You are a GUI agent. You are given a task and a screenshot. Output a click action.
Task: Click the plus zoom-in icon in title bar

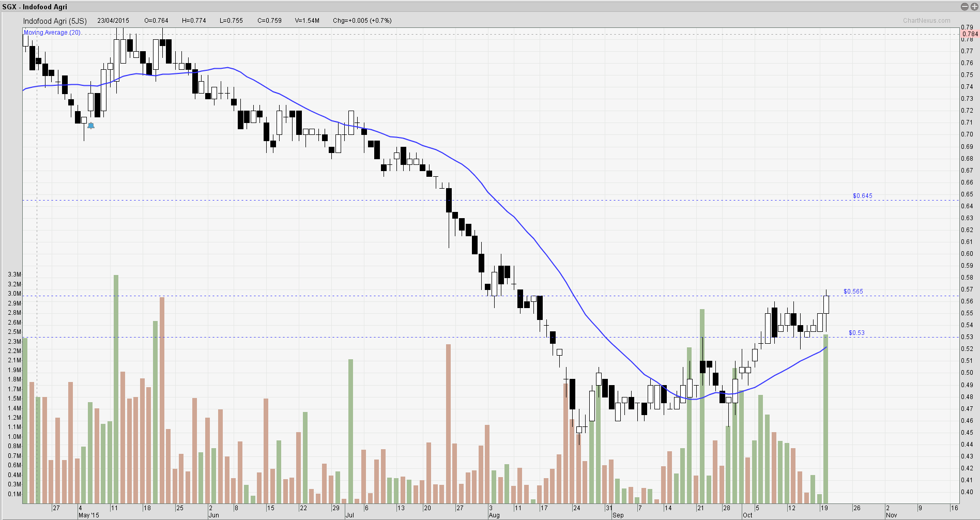pyautogui.click(x=973, y=7)
